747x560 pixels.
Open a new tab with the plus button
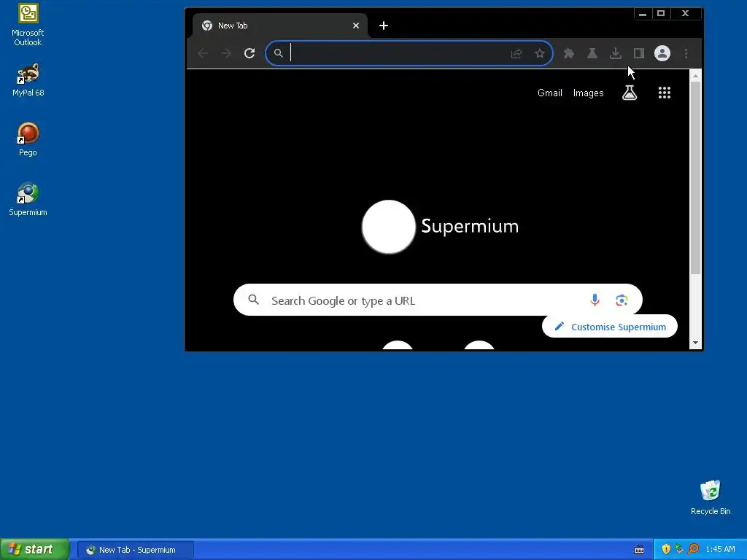tap(384, 26)
